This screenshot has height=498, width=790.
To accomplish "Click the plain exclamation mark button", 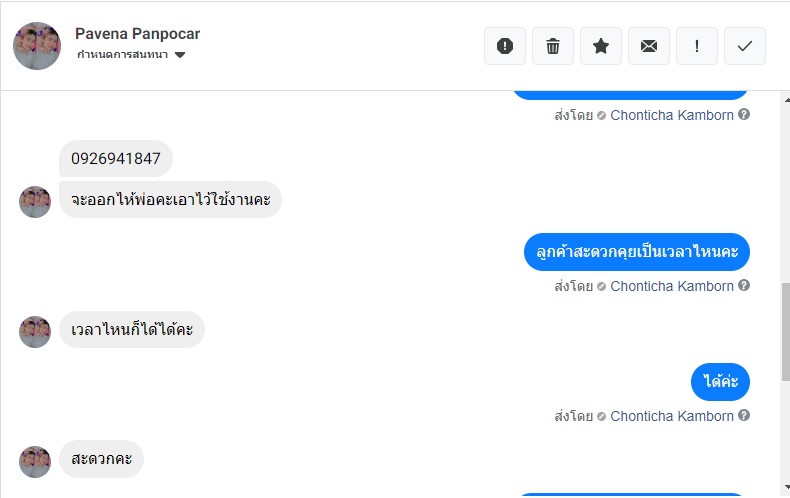I will [x=697, y=46].
